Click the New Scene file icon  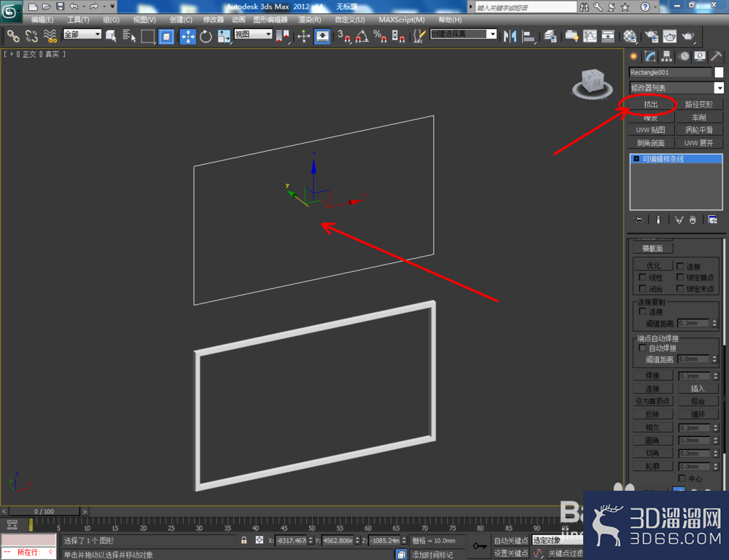point(33,7)
